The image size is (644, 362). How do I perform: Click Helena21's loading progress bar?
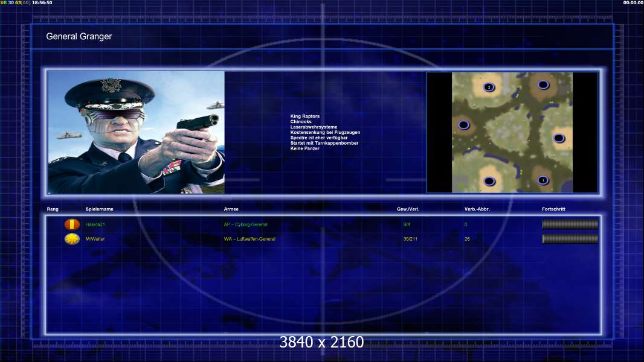coord(570,224)
